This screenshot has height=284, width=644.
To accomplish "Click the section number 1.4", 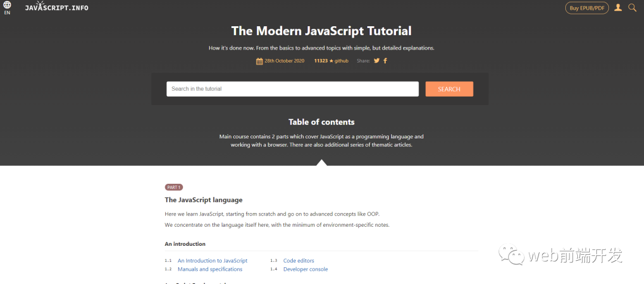I will [274, 269].
